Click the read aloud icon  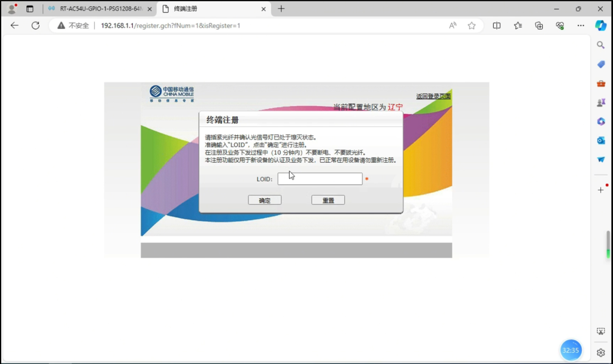pos(453,26)
